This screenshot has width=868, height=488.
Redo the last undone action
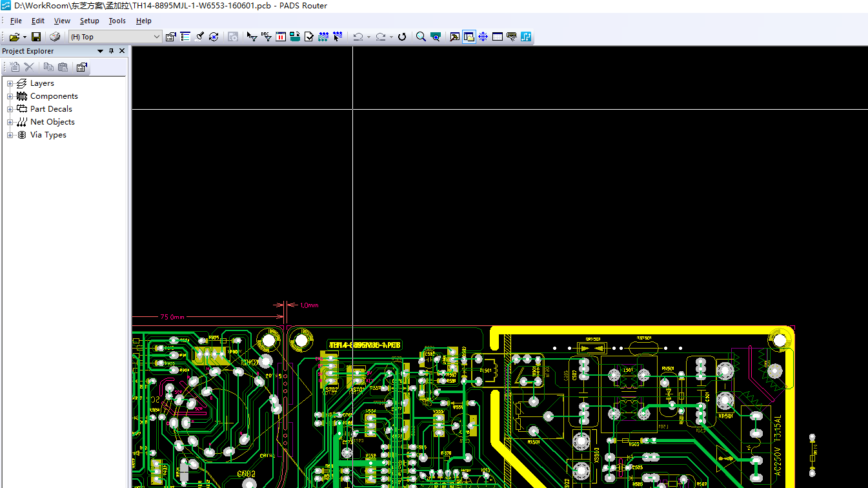click(x=381, y=37)
